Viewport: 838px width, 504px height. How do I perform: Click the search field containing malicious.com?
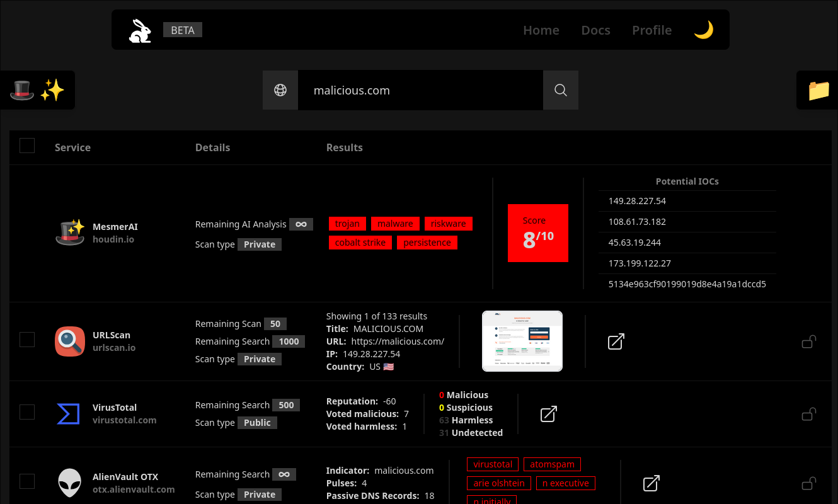[x=420, y=90]
